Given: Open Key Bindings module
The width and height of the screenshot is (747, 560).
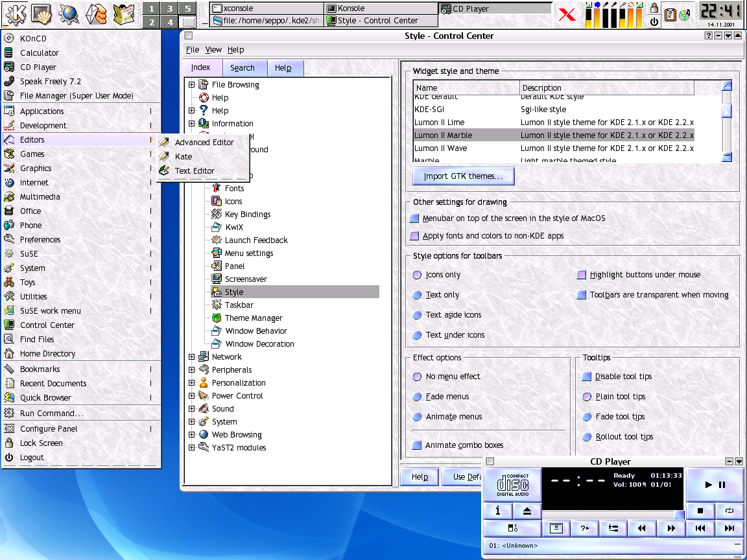Looking at the screenshot, I should [247, 215].
